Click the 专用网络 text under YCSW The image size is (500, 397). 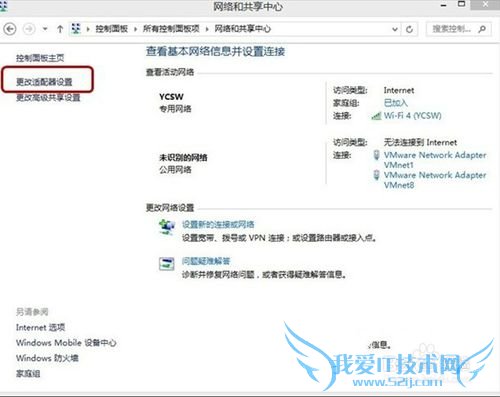(175, 109)
